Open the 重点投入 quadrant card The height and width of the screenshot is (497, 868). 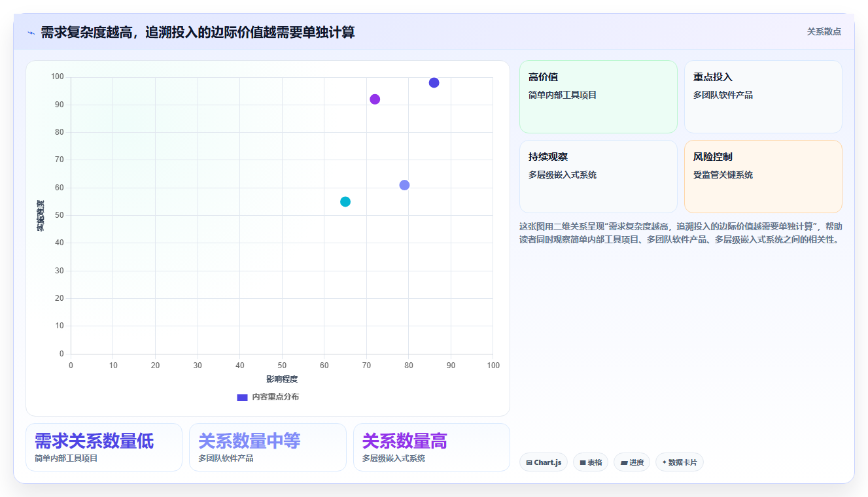pos(763,97)
